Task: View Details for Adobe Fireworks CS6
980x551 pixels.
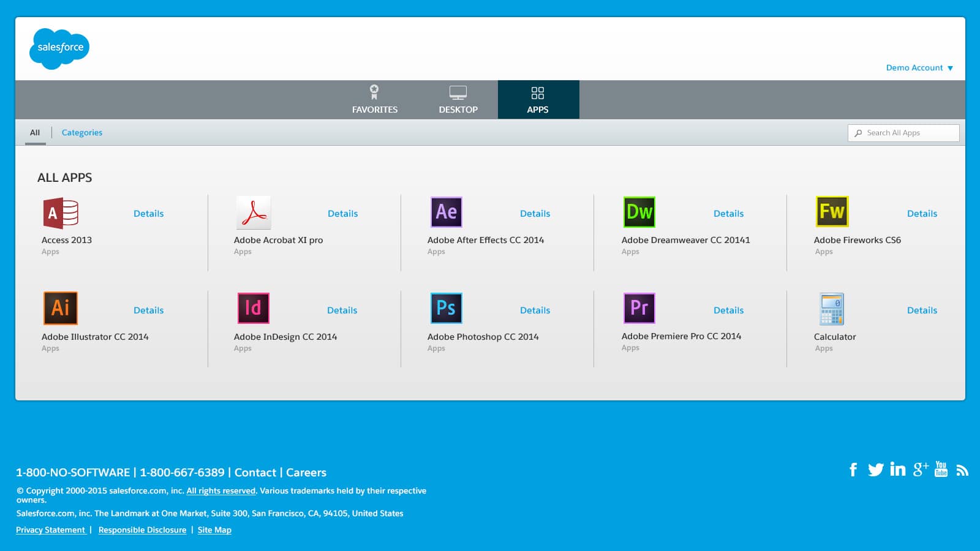Action: point(922,214)
